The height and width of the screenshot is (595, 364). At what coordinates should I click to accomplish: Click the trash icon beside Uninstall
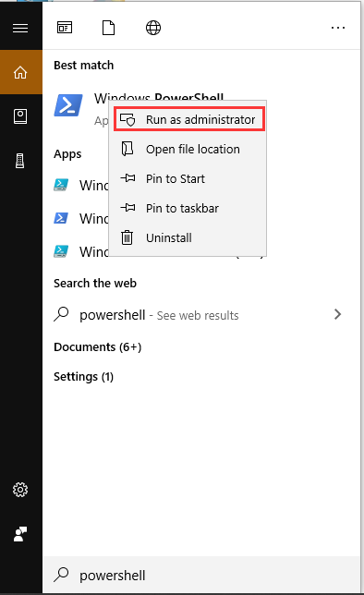(x=127, y=237)
